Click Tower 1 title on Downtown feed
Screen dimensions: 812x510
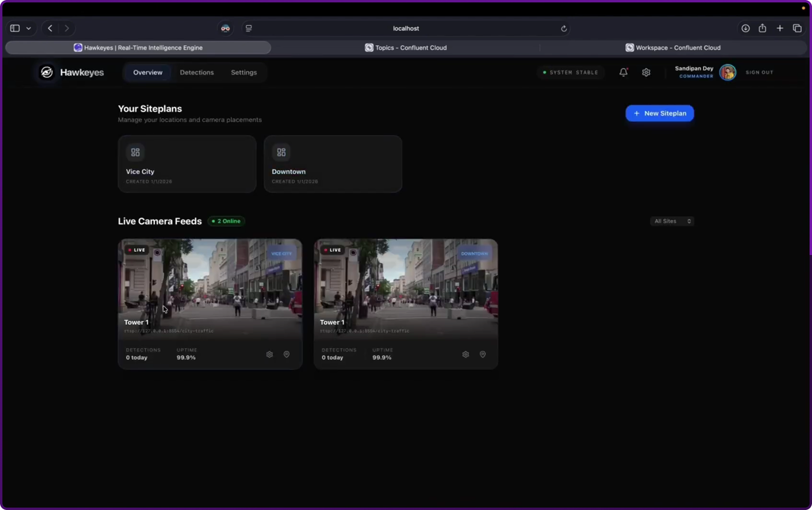(332, 322)
